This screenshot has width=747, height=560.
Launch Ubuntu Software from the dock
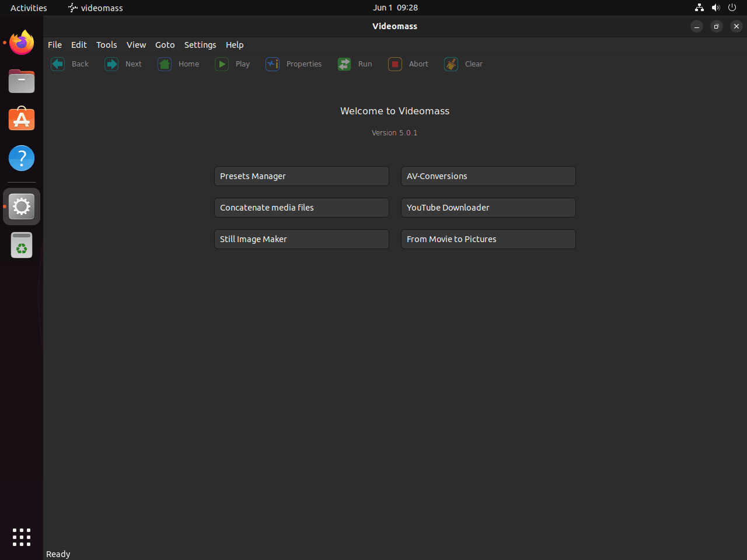[x=22, y=120]
